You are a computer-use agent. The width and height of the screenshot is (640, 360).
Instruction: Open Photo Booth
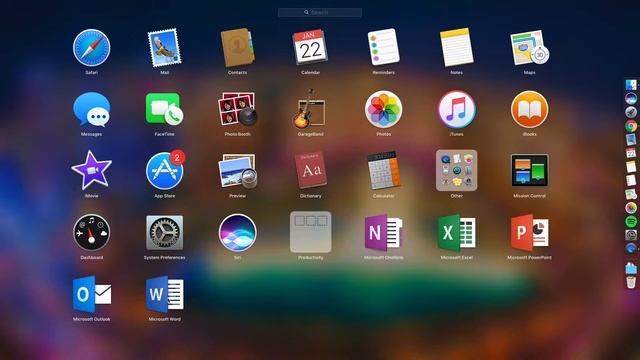(x=238, y=109)
